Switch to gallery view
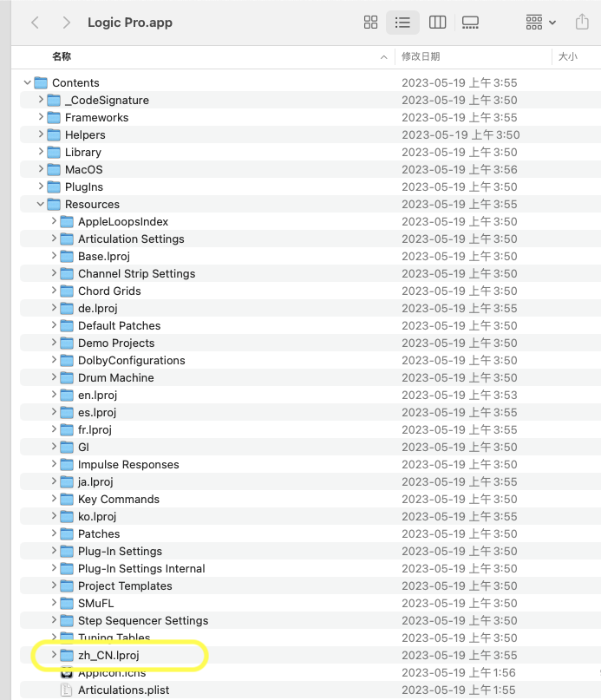 click(x=470, y=23)
